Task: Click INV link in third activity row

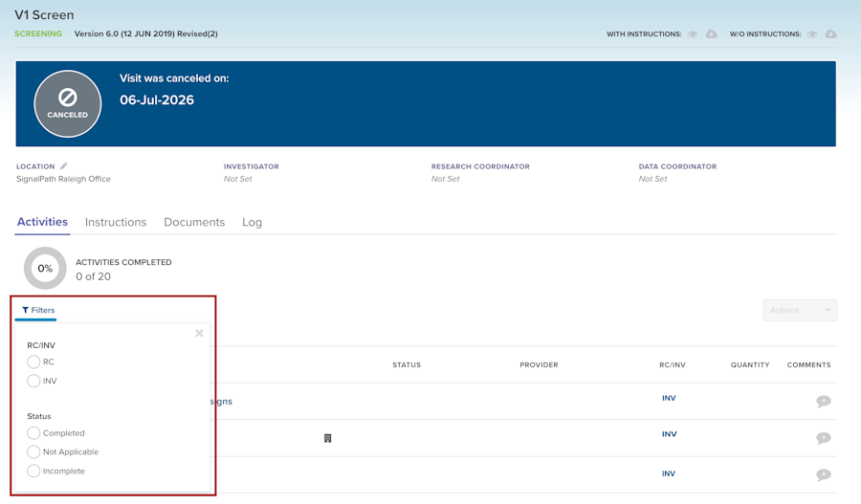Action: click(669, 473)
